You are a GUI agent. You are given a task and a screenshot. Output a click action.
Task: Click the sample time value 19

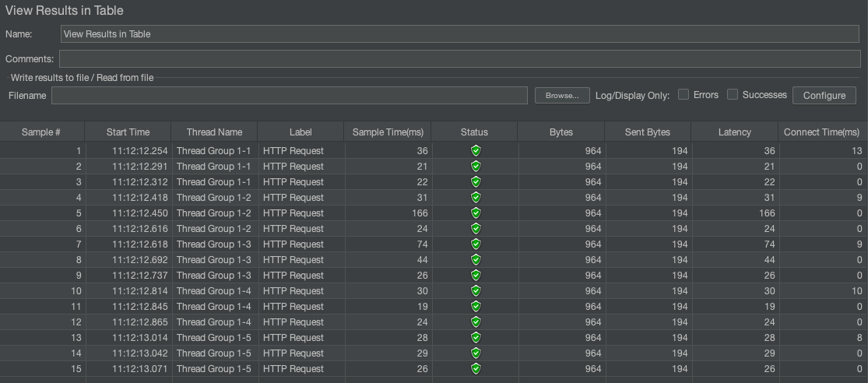388,306
